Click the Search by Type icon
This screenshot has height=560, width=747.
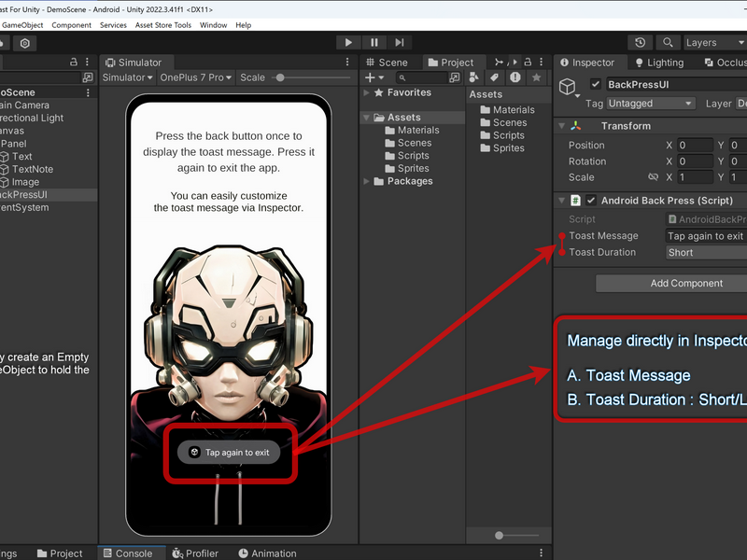coord(474,77)
